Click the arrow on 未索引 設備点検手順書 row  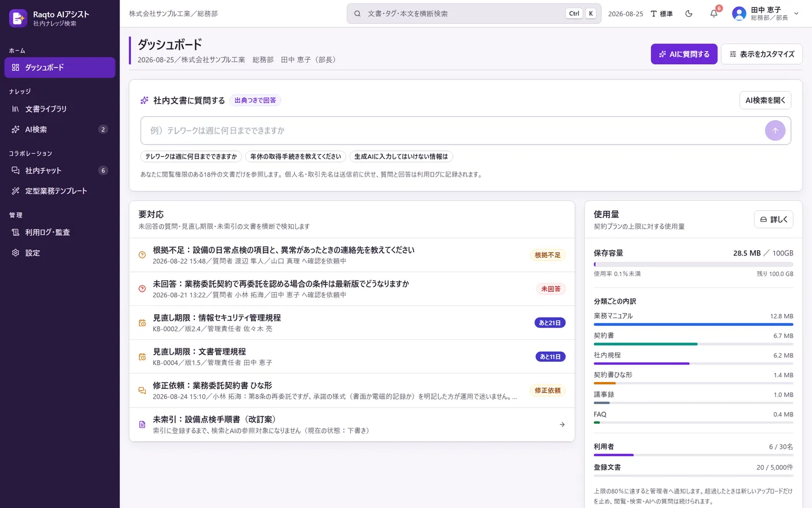point(562,424)
